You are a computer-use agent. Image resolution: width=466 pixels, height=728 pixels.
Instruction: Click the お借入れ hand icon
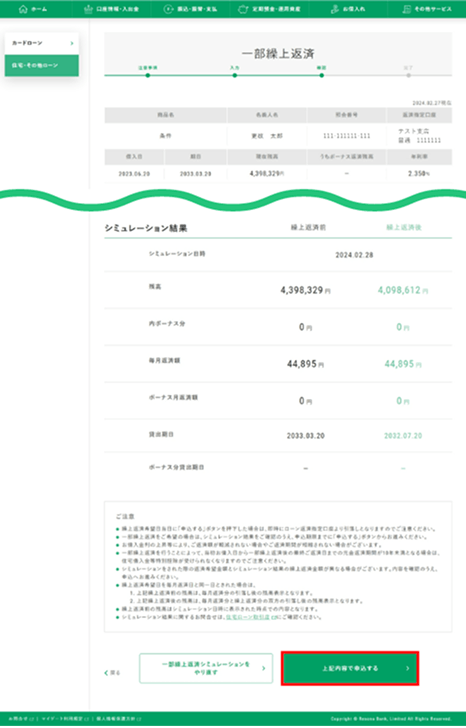[335, 9]
